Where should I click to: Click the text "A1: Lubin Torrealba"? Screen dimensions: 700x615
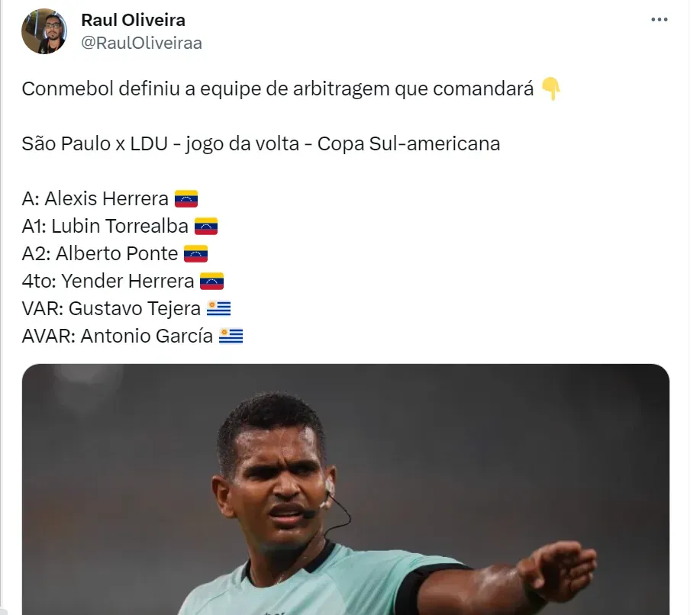[105, 227]
